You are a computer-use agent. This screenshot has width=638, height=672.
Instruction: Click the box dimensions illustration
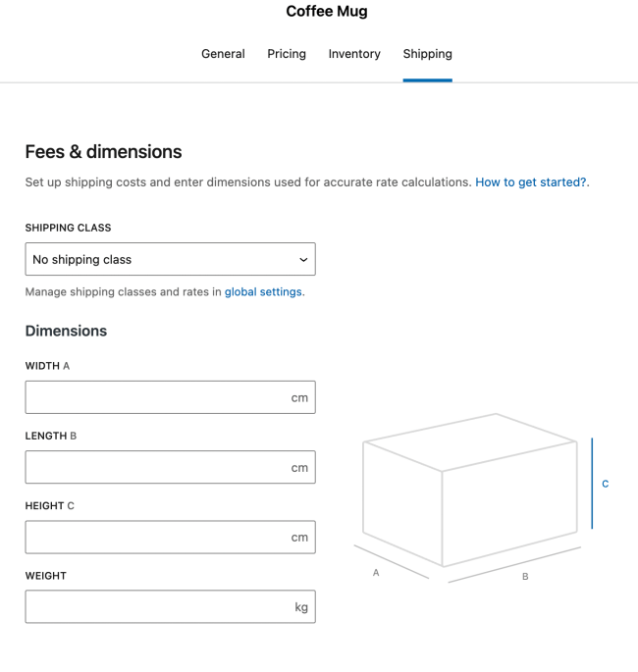click(469, 491)
